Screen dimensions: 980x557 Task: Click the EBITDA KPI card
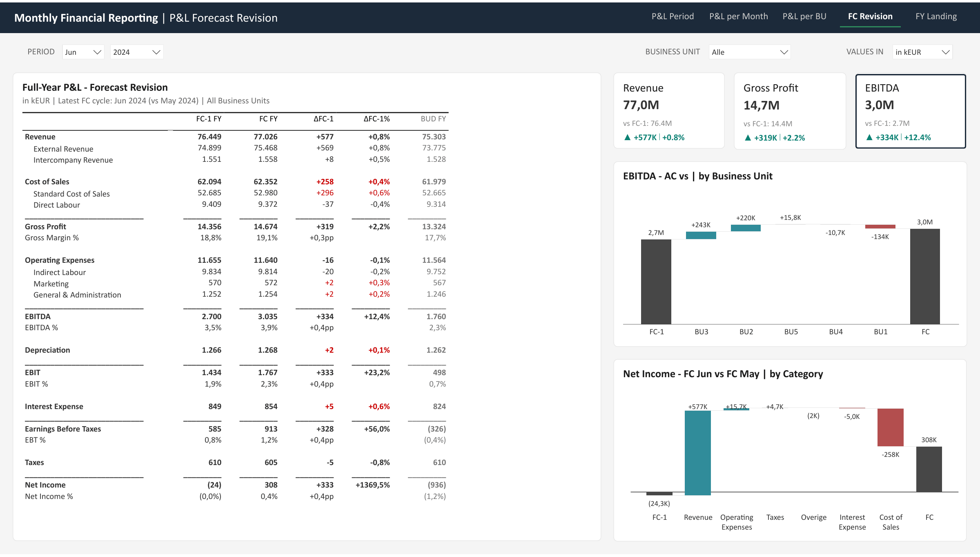click(911, 111)
